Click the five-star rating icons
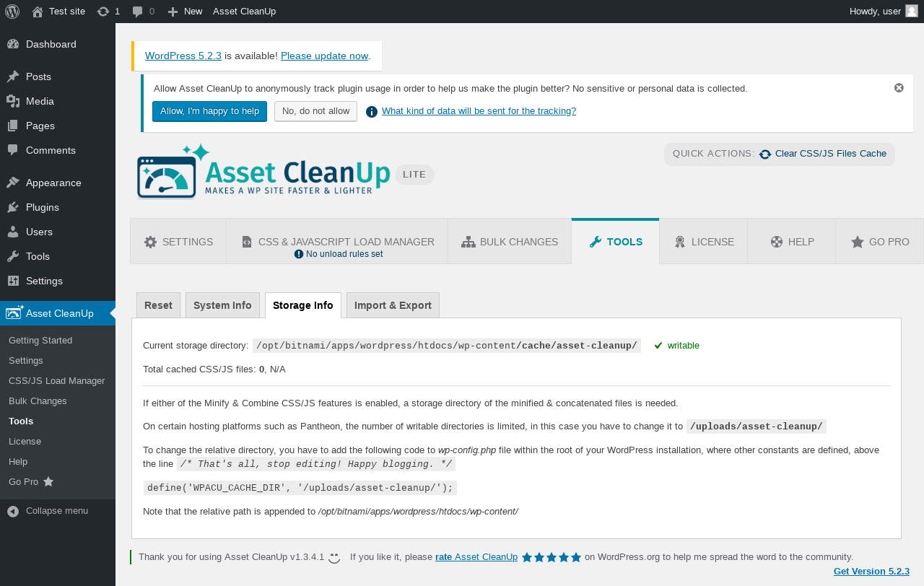 pyautogui.click(x=552, y=557)
